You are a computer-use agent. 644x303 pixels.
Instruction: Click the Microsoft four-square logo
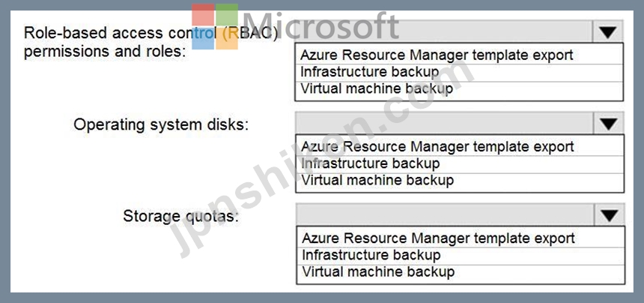tap(215, 26)
